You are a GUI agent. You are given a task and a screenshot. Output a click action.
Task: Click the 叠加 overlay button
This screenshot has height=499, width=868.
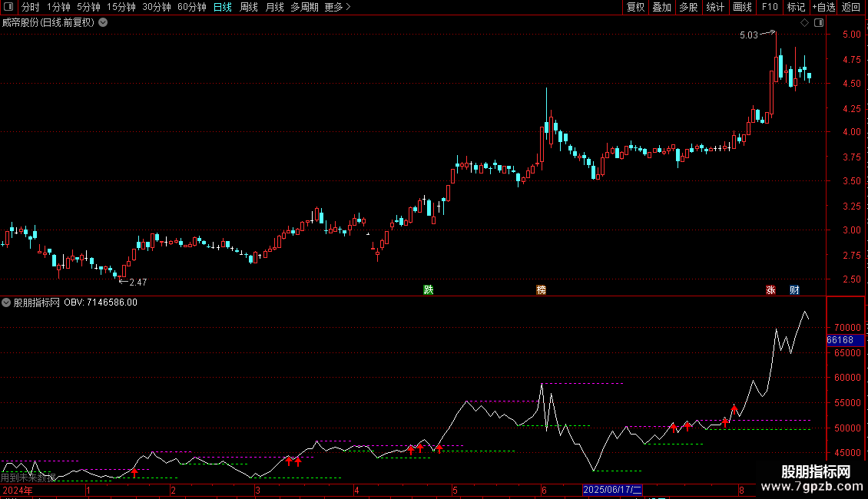point(661,7)
